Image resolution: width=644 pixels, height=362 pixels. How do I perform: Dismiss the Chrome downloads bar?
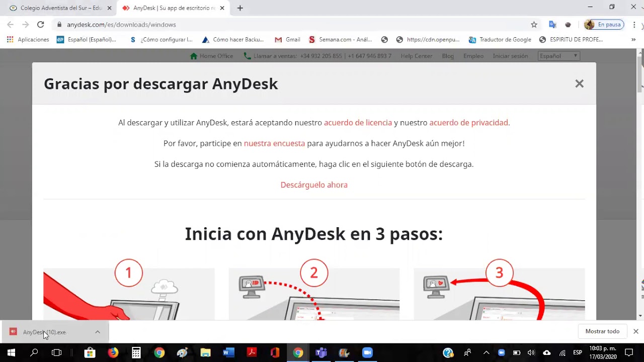[636, 331]
